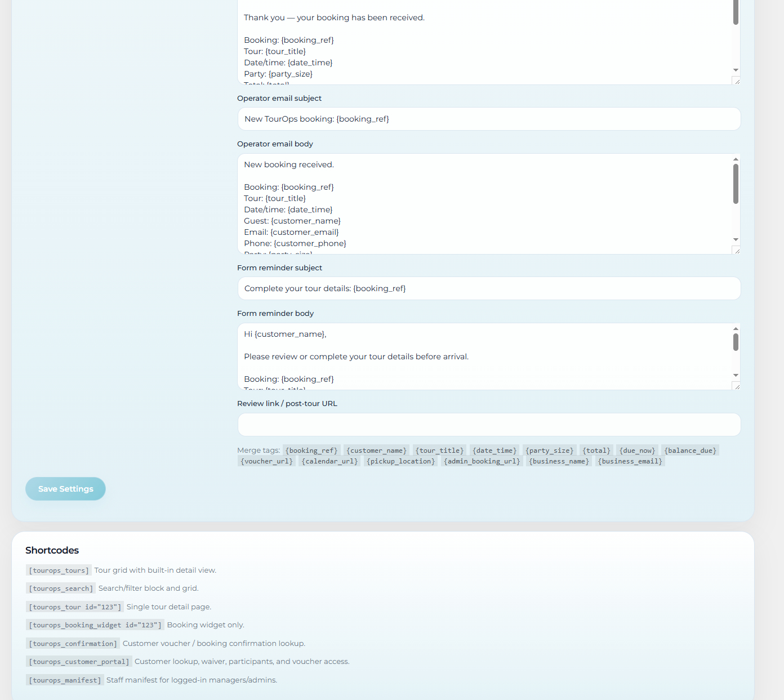Image resolution: width=784 pixels, height=700 pixels.
Task: Click the Shortcodes heading
Action: coord(52,550)
